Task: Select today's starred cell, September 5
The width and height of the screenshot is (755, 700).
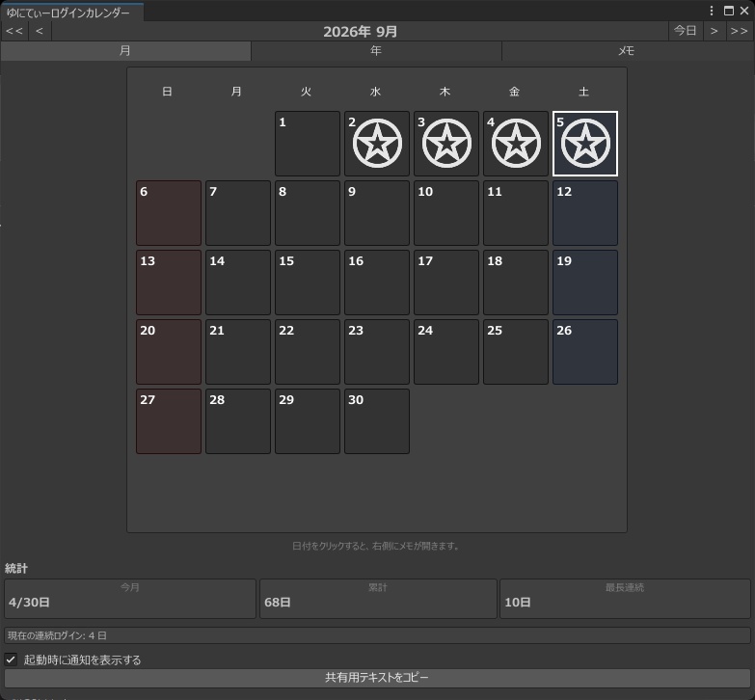Action: [585, 144]
